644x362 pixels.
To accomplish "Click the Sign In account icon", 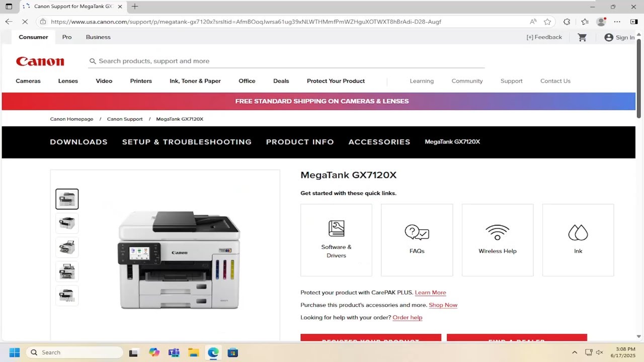I will [x=609, y=37].
